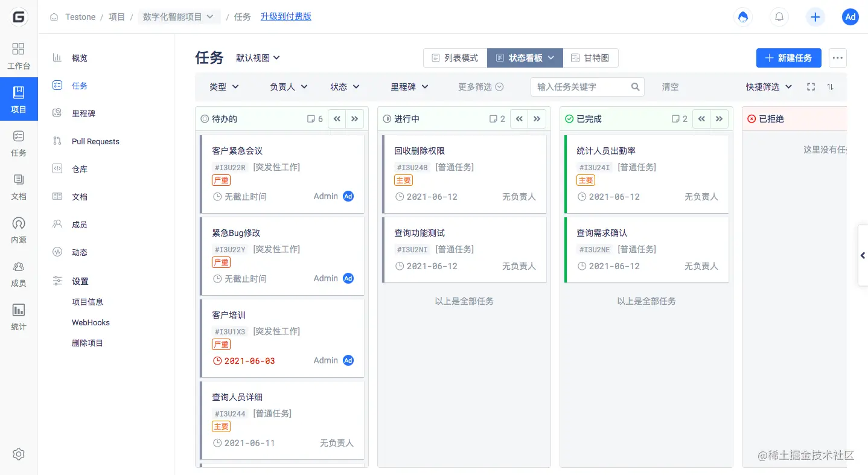Image resolution: width=868 pixels, height=475 pixels.
Task: Open the blue assistant mascot icon
Action: (x=743, y=17)
